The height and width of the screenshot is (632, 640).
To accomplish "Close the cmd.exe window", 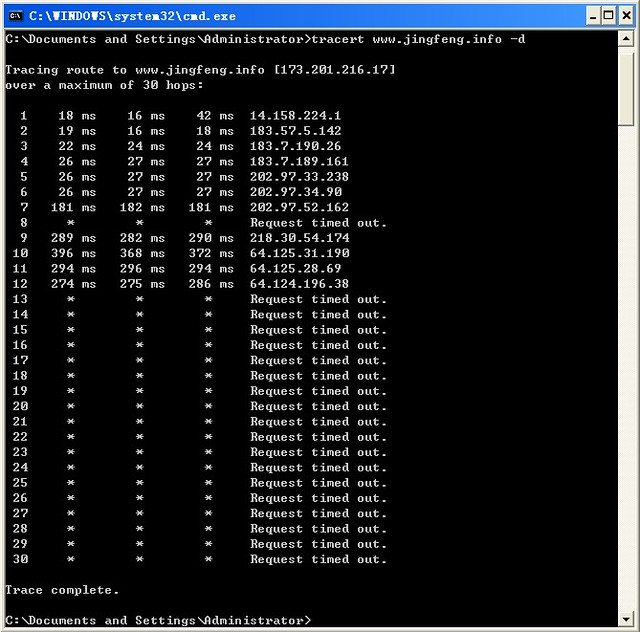I will point(626,16).
